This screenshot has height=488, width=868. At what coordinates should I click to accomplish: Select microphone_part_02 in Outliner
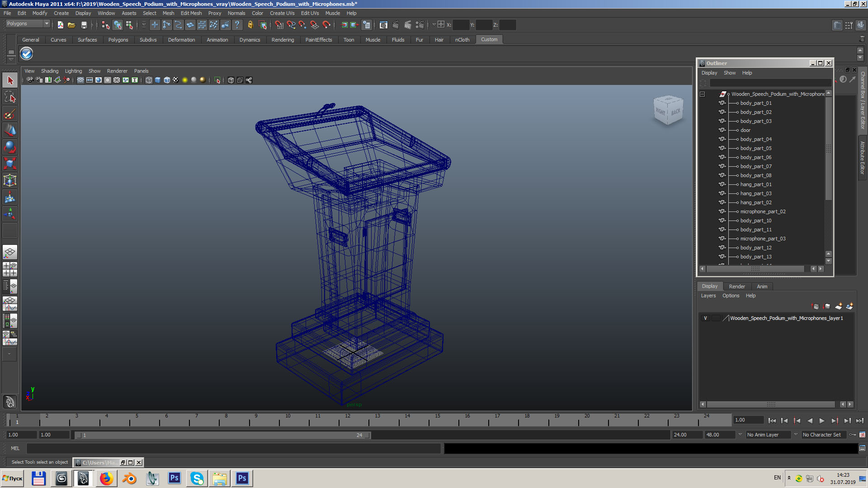[x=763, y=211]
